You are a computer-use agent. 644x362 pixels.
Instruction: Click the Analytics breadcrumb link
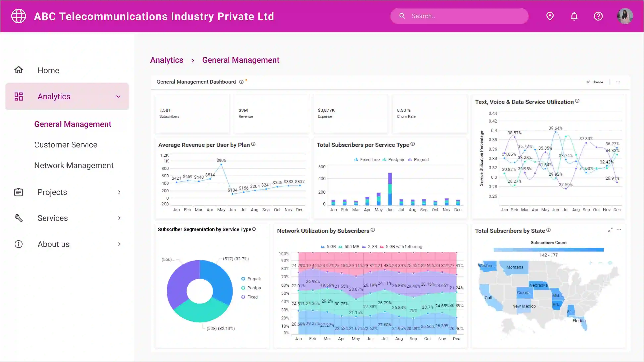(167, 60)
